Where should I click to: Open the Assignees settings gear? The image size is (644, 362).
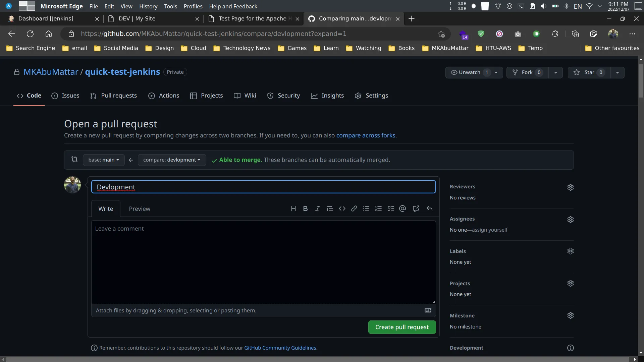[x=570, y=220]
